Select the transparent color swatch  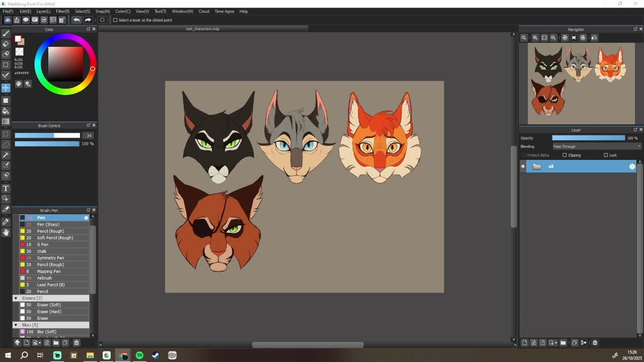click(19, 52)
